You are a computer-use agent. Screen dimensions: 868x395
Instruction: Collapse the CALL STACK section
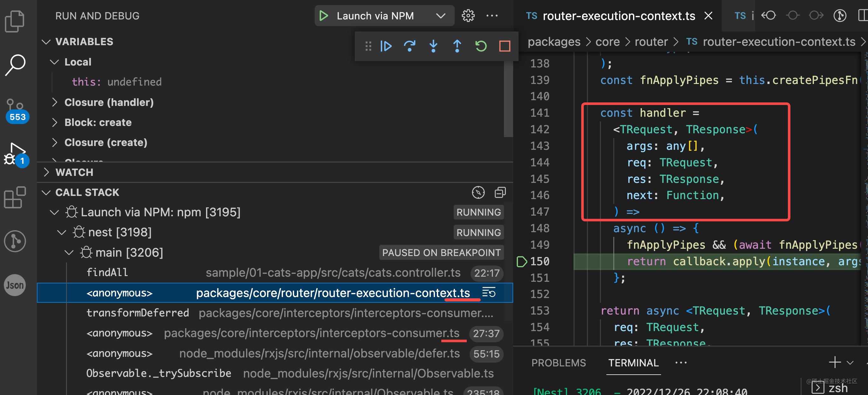coord(46,192)
